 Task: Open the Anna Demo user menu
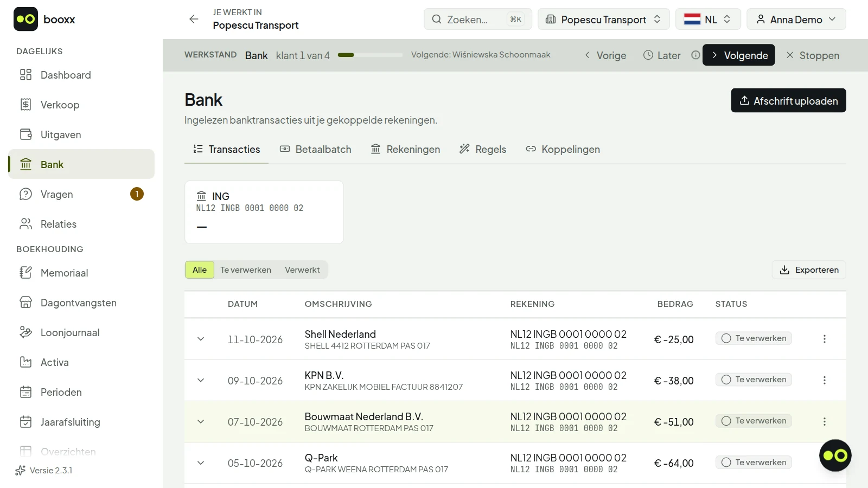[x=796, y=19]
